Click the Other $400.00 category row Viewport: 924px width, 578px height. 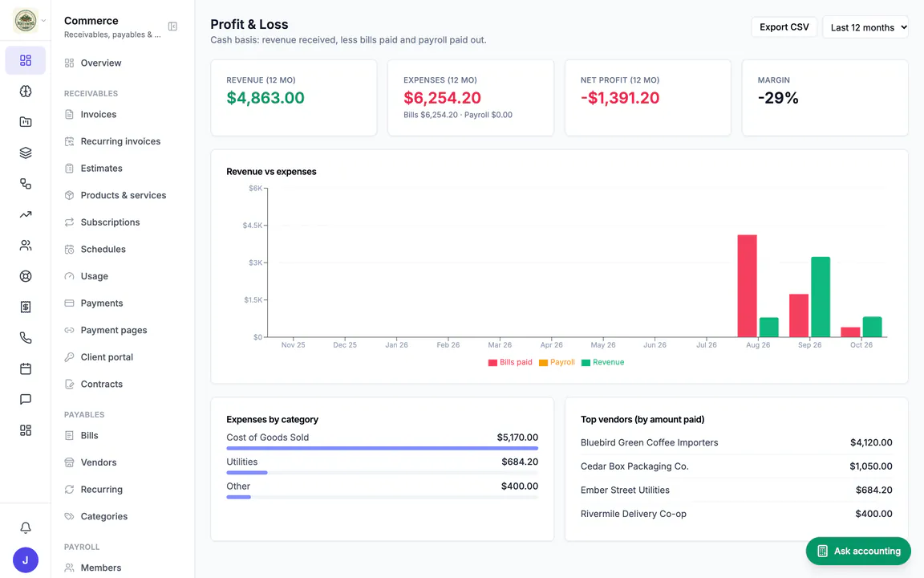click(382, 490)
